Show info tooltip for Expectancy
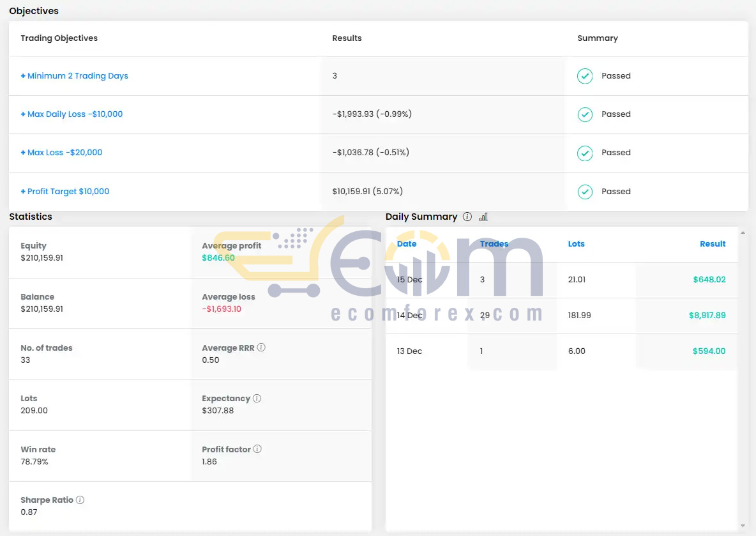The width and height of the screenshot is (756, 536). [257, 398]
